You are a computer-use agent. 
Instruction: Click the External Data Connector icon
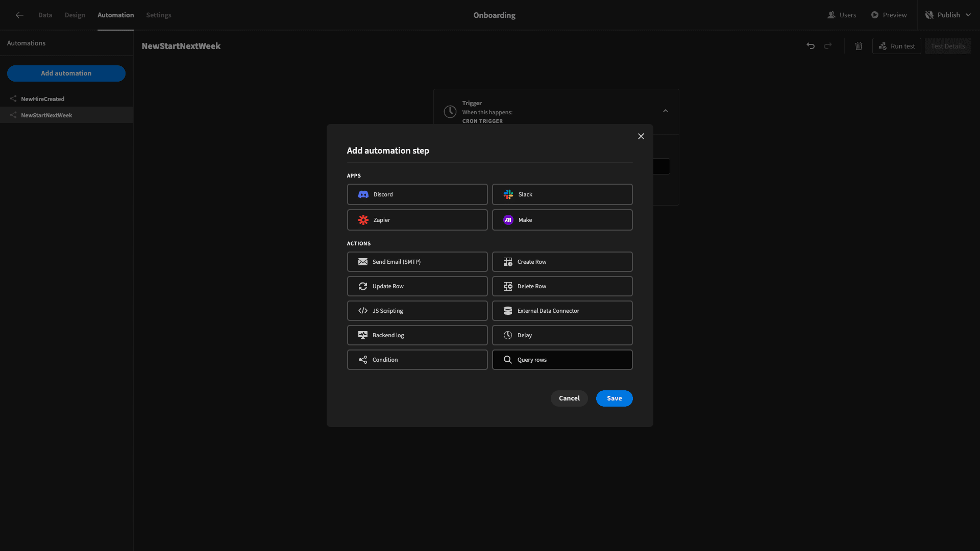tap(507, 311)
